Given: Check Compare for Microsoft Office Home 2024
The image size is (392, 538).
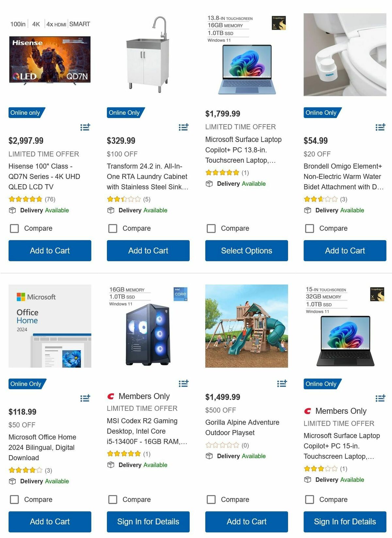Looking at the screenshot, I should tap(14, 499).
